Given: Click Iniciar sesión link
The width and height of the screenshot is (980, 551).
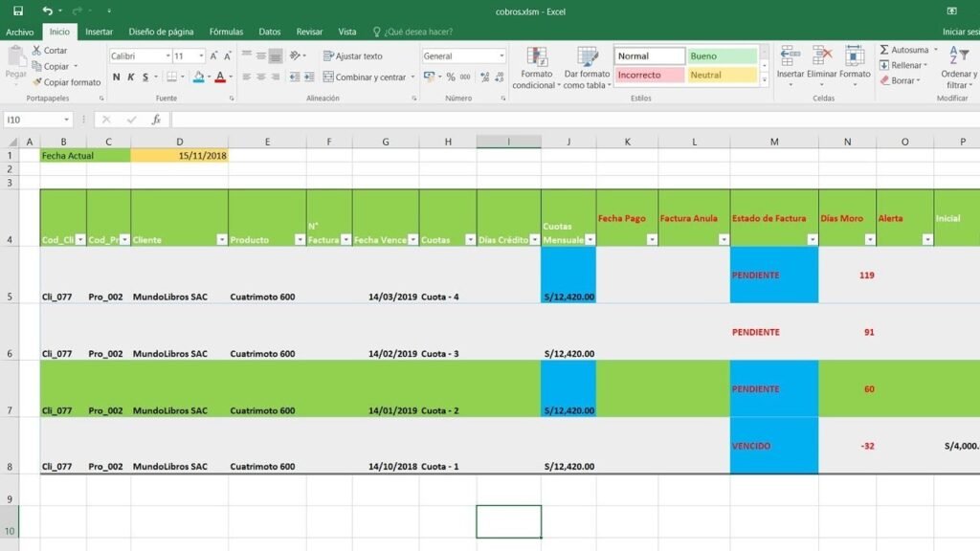Looking at the screenshot, I should [x=960, y=32].
